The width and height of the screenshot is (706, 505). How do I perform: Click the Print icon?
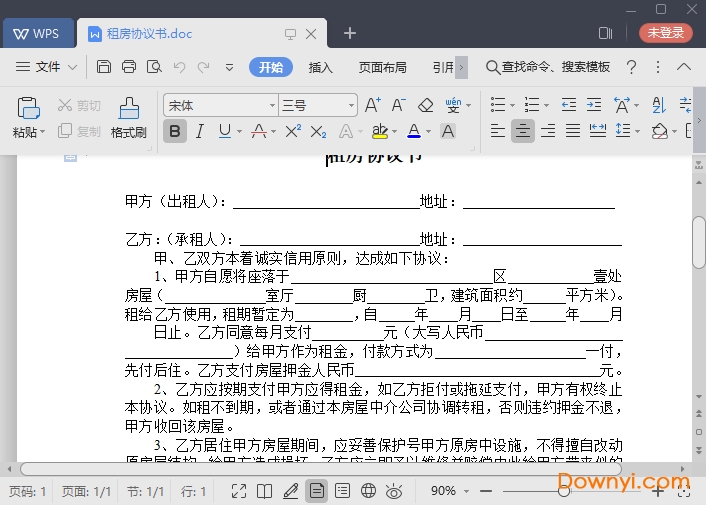tap(129, 67)
